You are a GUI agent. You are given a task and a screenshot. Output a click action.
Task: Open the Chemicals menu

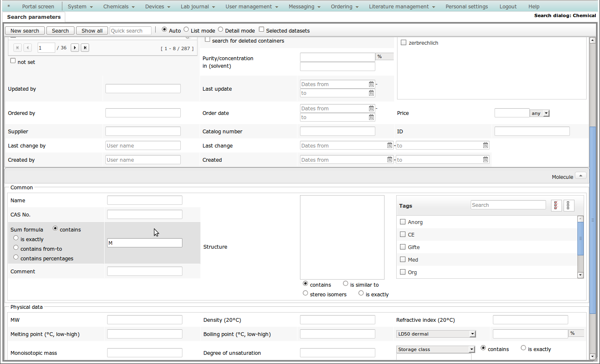pos(119,7)
